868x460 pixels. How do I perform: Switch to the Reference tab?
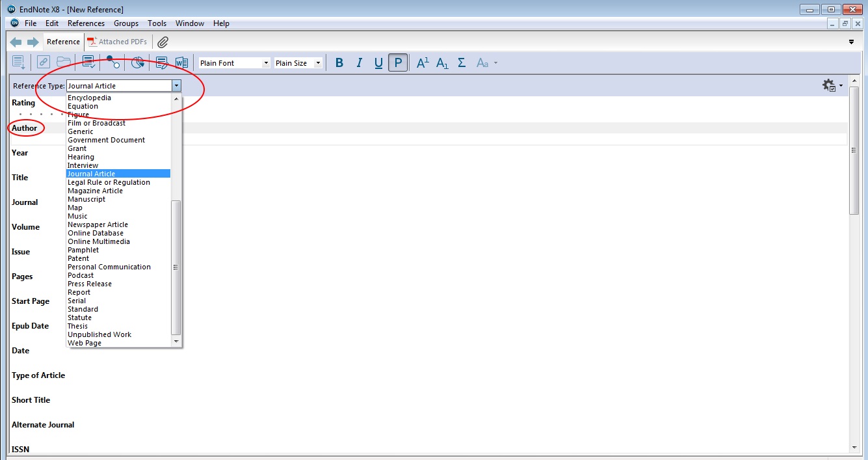[63, 42]
